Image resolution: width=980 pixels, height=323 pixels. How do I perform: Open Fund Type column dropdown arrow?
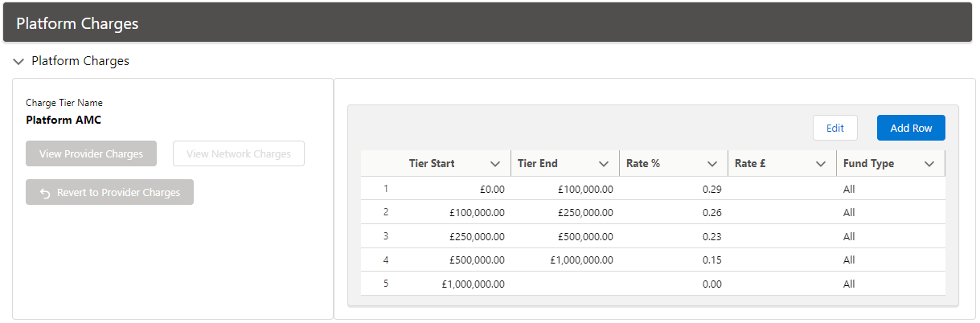pyautogui.click(x=929, y=164)
